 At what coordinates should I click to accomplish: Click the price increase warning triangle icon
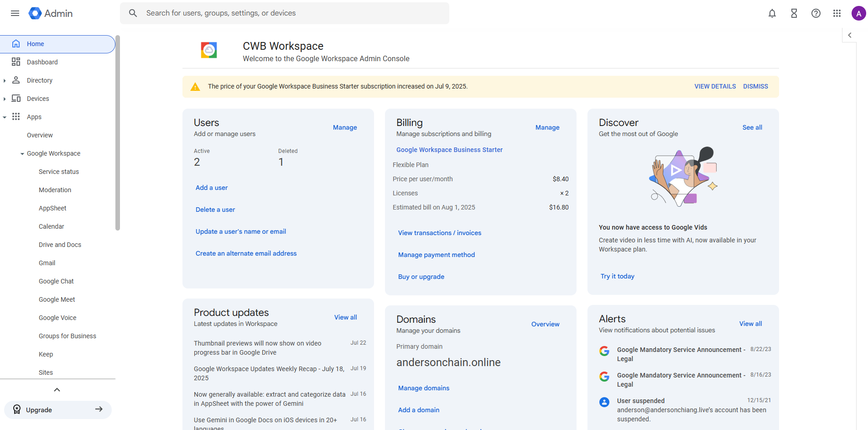(x=195, y=87)
